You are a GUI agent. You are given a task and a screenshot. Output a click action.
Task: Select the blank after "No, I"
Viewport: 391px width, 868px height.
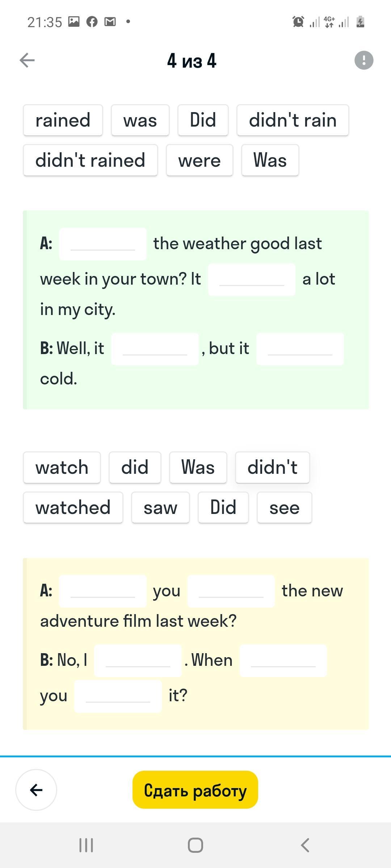tap(138, 660)
